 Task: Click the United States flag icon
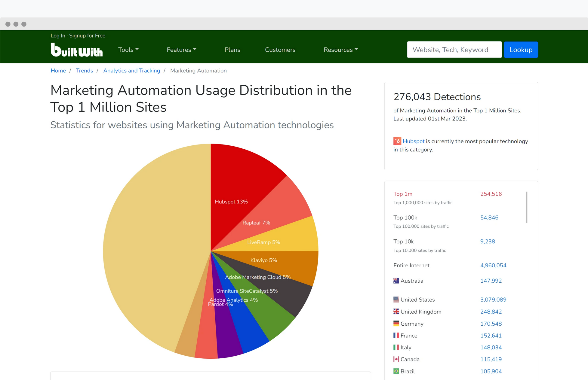coord(396,299)
